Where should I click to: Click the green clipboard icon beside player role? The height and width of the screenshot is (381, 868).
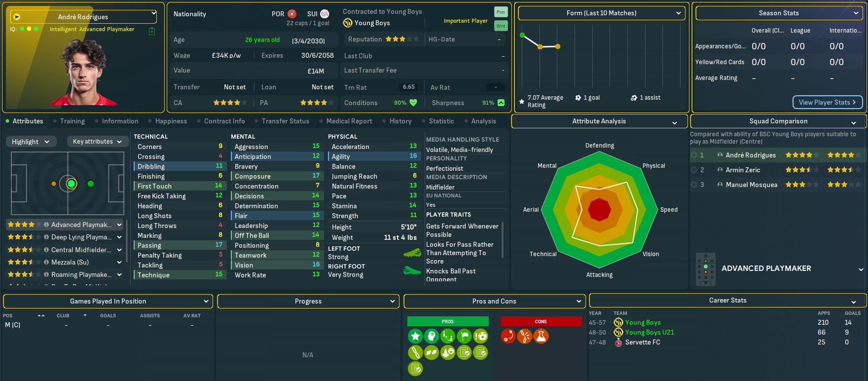(x=152, y=31)
